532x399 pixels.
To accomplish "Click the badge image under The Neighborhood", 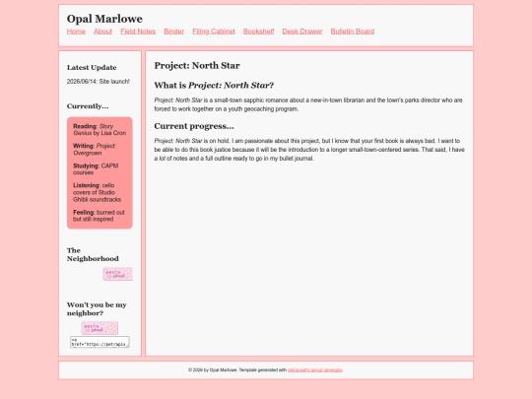I will click(x=118, y=274).
